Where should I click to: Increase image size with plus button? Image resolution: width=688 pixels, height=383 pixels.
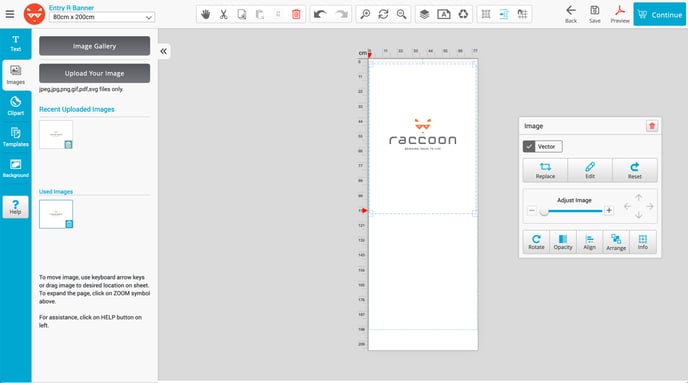tap(609, 211)
